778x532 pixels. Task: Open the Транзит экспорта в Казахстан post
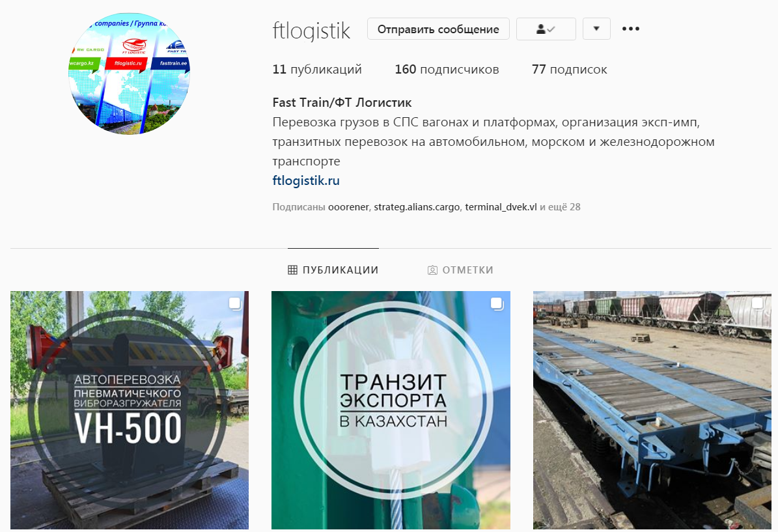[x=391, y=410]
